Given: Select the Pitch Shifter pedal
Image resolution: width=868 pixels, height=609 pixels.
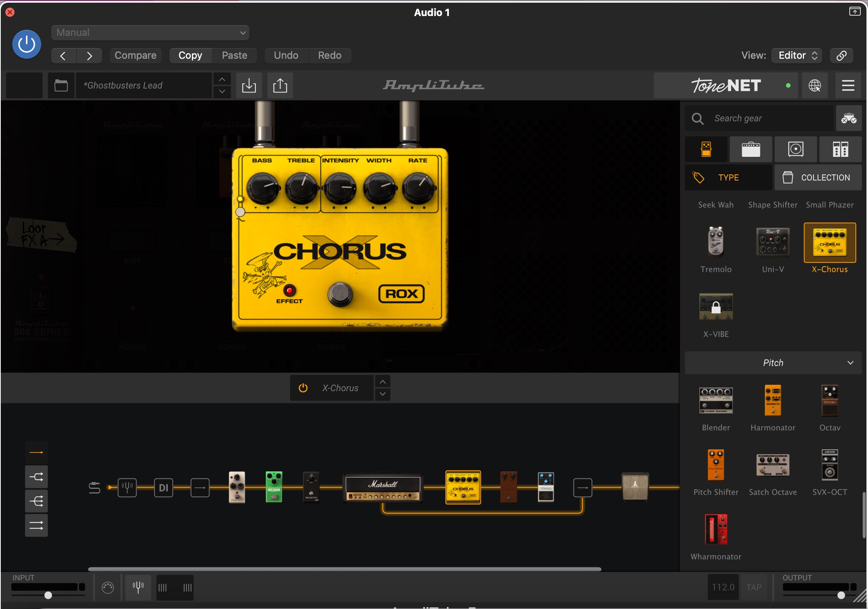Looking at the screenshot, I should pyautogui.click(x=716, y=465).
